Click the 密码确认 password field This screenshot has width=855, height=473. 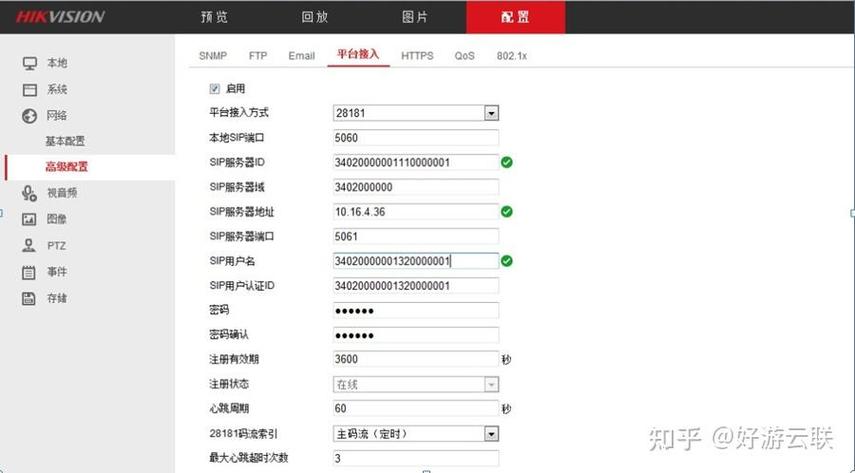click(416, 335)
